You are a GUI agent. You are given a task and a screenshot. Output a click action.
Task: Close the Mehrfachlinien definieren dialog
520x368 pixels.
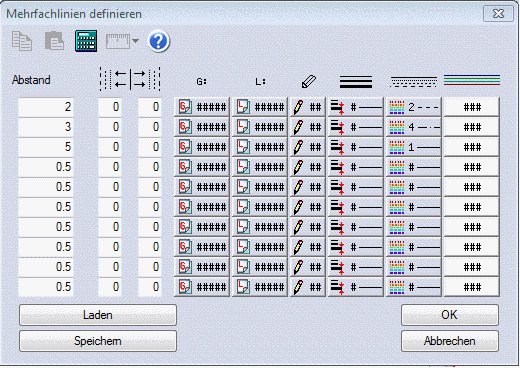coord(498,14)
